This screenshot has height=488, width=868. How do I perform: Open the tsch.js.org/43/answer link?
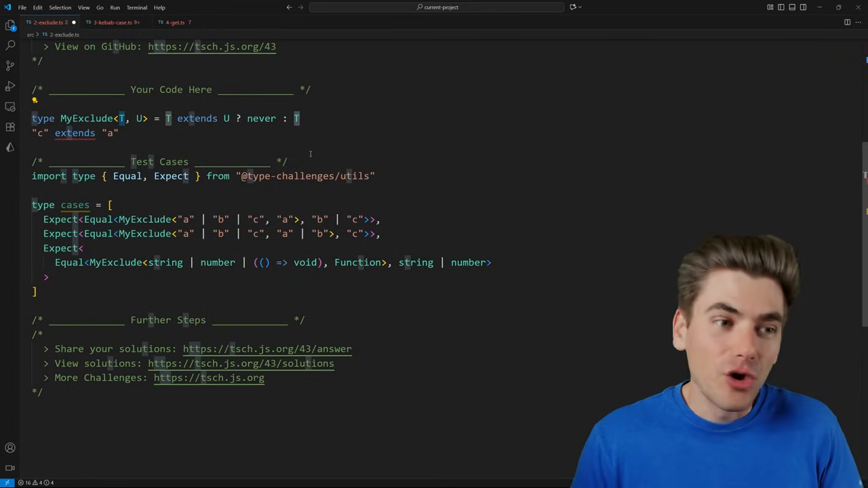267,349
